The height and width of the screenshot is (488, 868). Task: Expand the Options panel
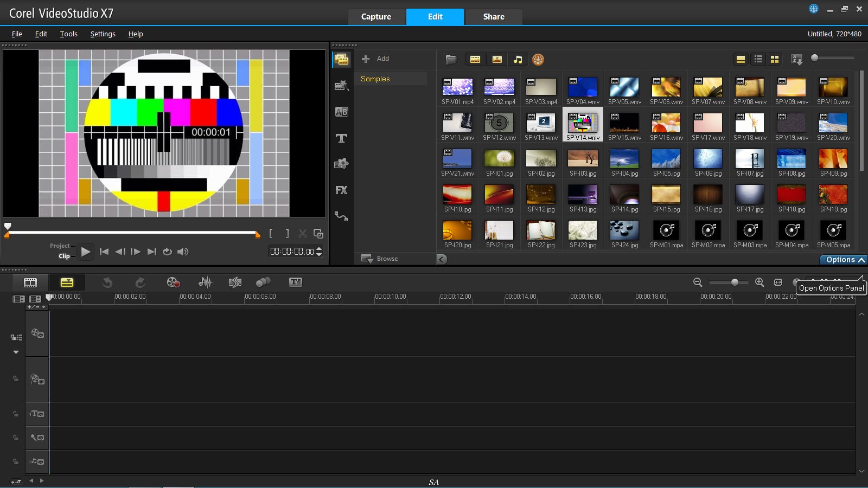click(x=844, y=260)
